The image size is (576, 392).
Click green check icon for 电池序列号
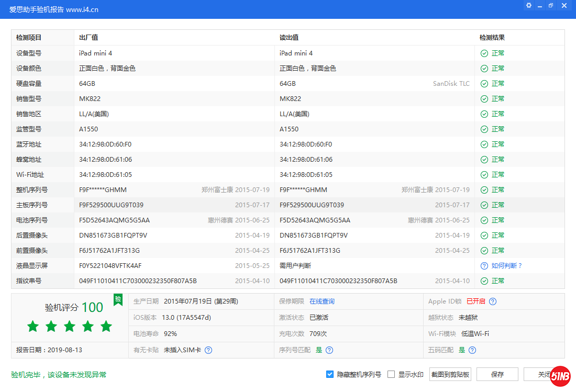point(484,220)
